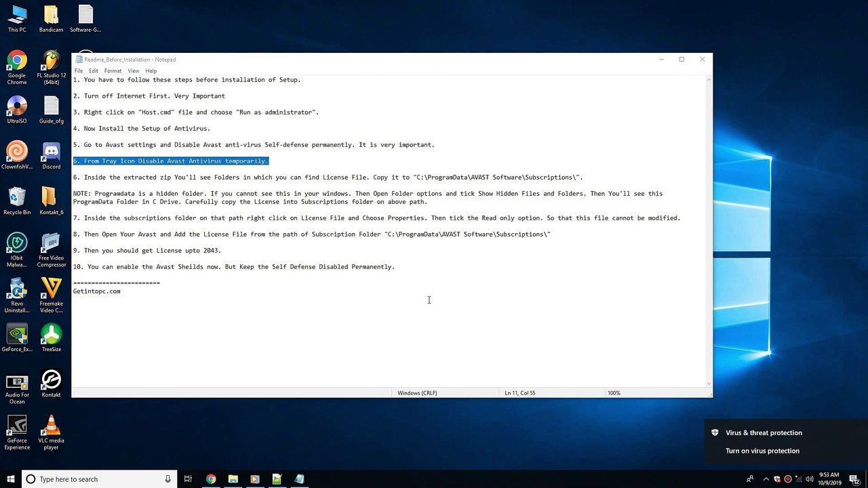The width and height of the screenshot is (868, 488).
Task: Open GeForce Experience desktop shortcut
Action: coord(17,432)
